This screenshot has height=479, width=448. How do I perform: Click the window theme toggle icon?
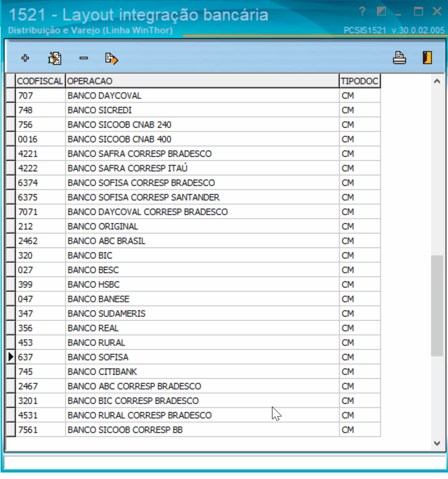pyautogui.click(x=381, y=12)
